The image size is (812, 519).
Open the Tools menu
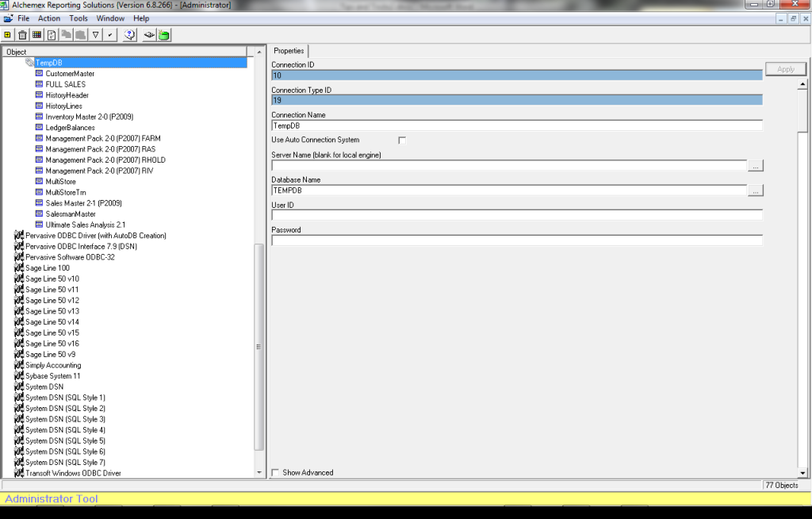click(x=77, y=17)
